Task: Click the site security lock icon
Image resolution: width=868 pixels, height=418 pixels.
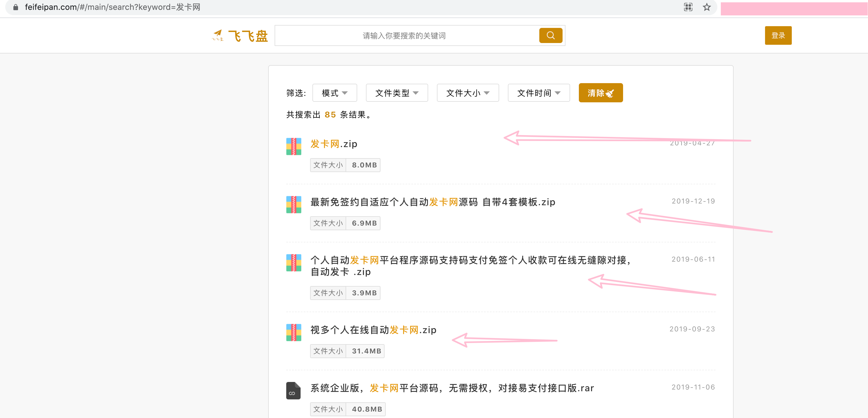Action: [15, 7]
